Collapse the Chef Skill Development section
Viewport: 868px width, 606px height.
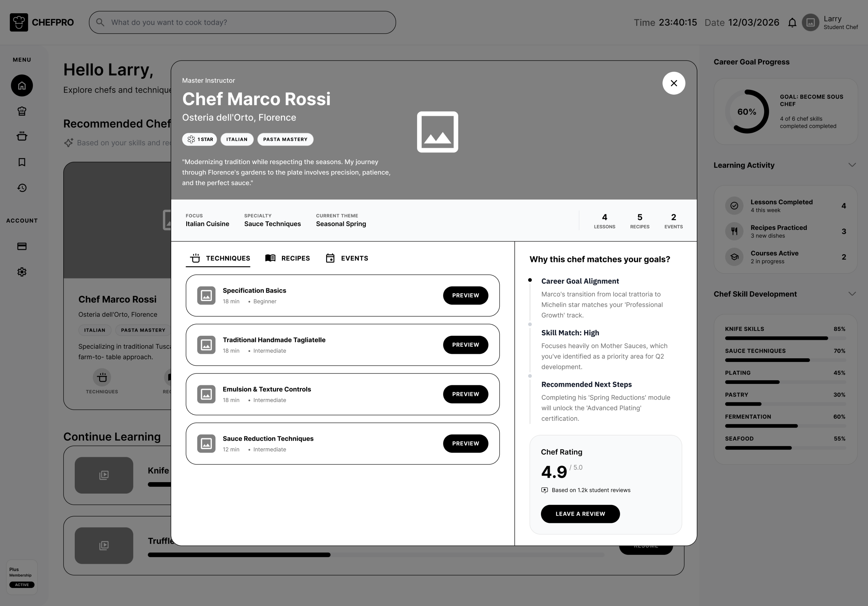(x=852, y=294)
